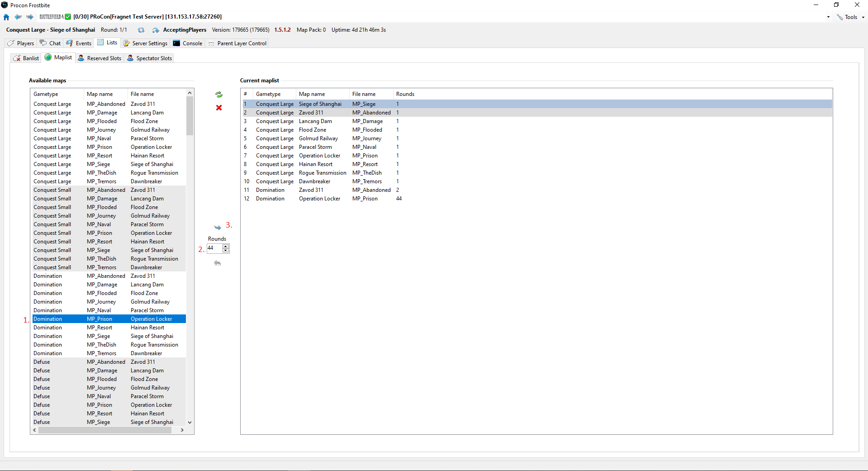
Task: Select maplist row 5 Golmud Railway
Action: point(537,138)
